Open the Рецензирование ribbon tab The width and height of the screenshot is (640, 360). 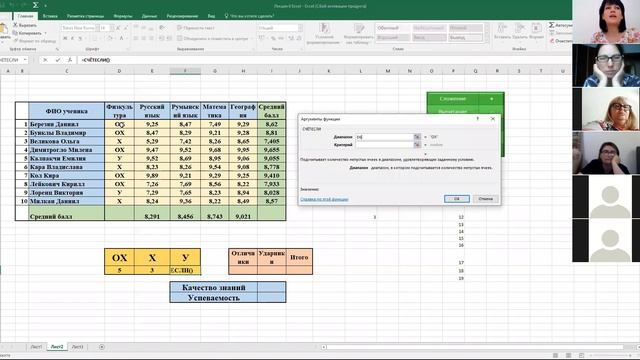[x=182, y=16]
